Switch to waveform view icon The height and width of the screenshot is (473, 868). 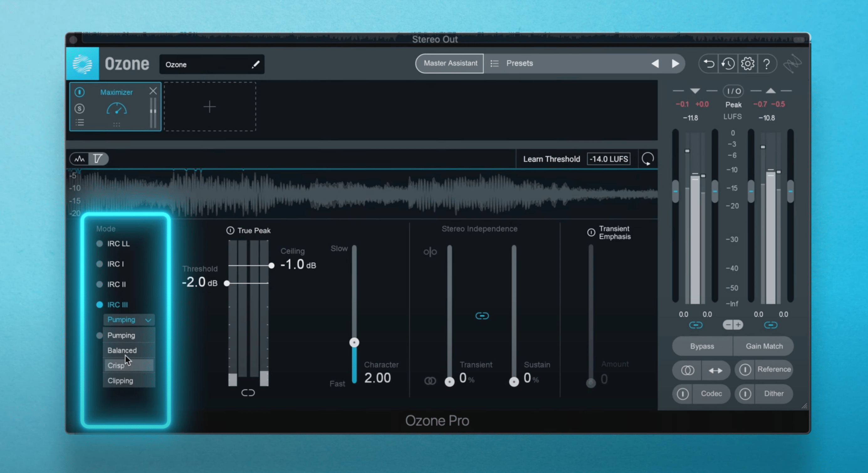coord(80,159)
